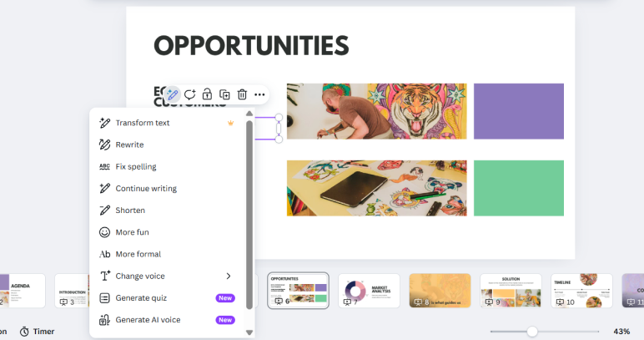Open slide 3 Introduction thumbnail
Image resolution: width=644 pixels, height=340 pixels.
[73, 291]
